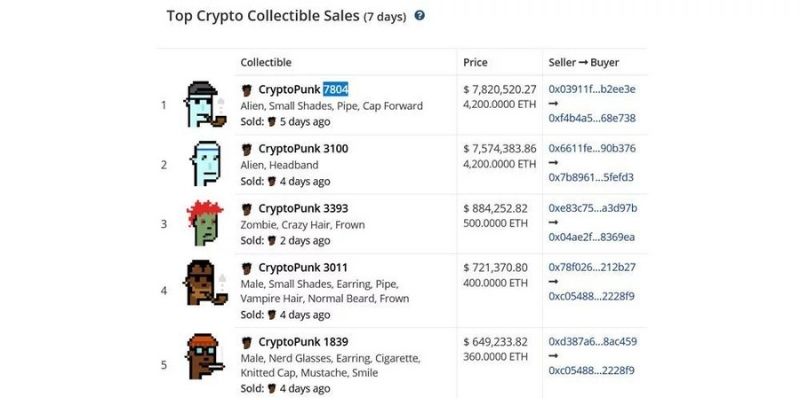Open the CryptoPunk 3011 title link
800x400 pixels.
(x=303, y=267)
